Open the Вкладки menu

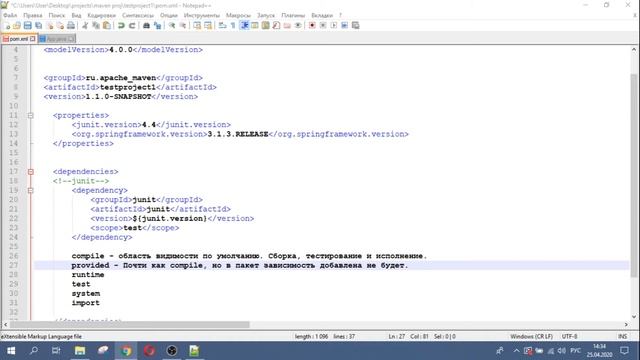coord(322,15)
